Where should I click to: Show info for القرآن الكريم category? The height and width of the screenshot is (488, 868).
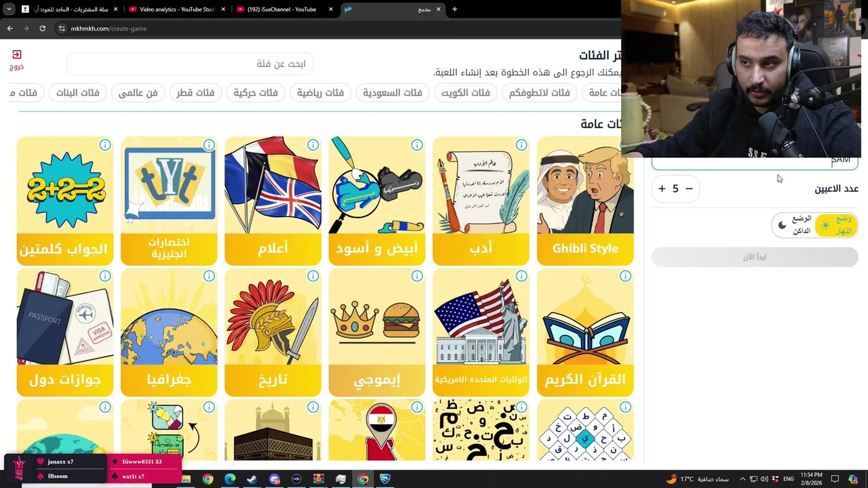[625, 276]
